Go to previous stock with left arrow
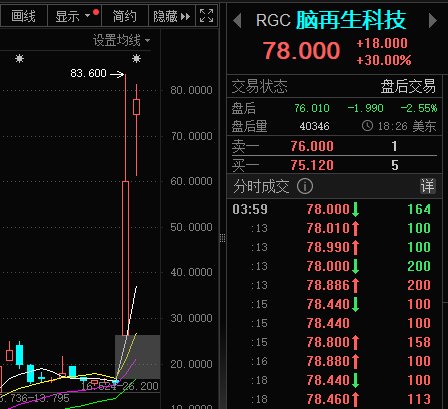This screenshot has width=448, height=409. click(x=237, y=21)
